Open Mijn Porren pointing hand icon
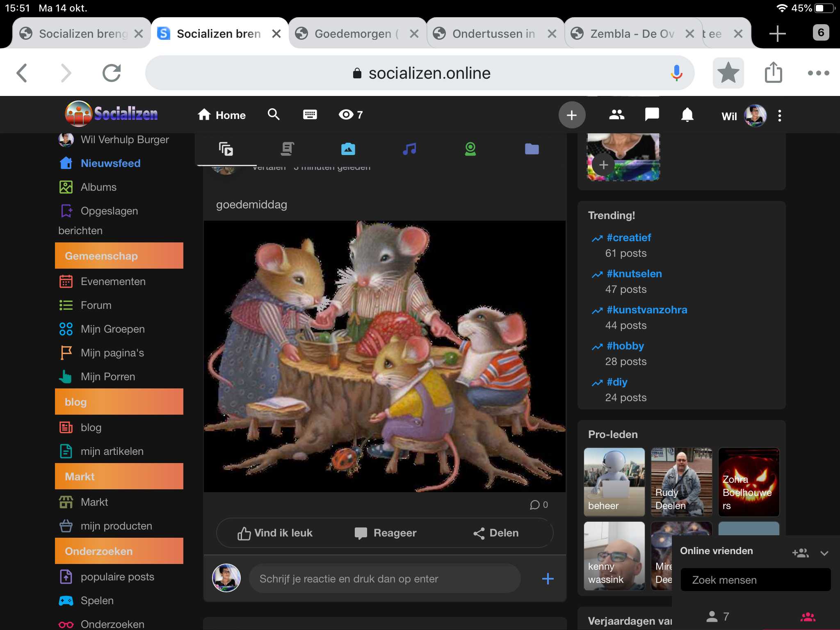The width and height of the screenshot is (840, 630). pyautogui.click(x=66, y=377)
